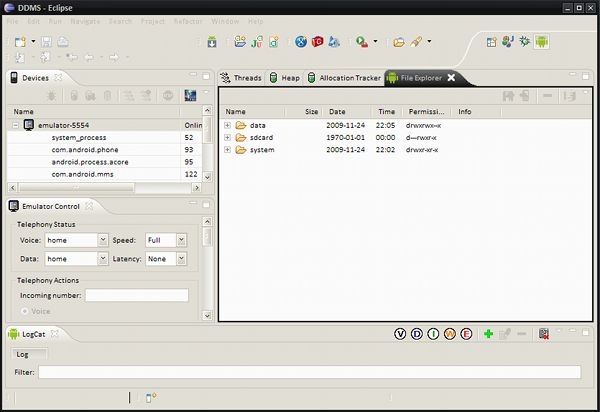Focus the Incoming number input field

click(137, 295)
